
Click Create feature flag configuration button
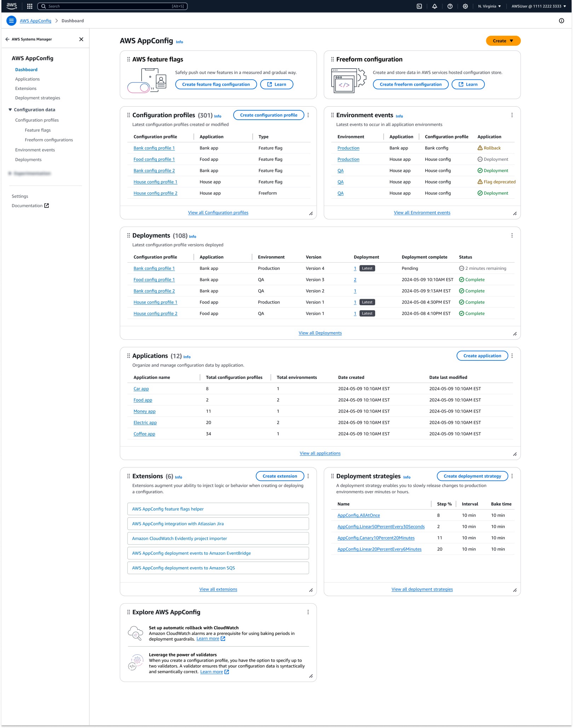point(216,84)
